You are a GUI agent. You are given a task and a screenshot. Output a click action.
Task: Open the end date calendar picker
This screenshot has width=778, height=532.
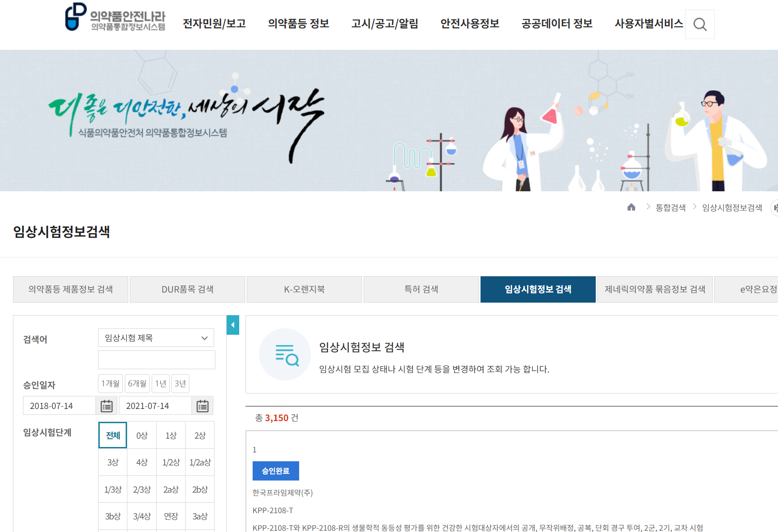[202, 406]
